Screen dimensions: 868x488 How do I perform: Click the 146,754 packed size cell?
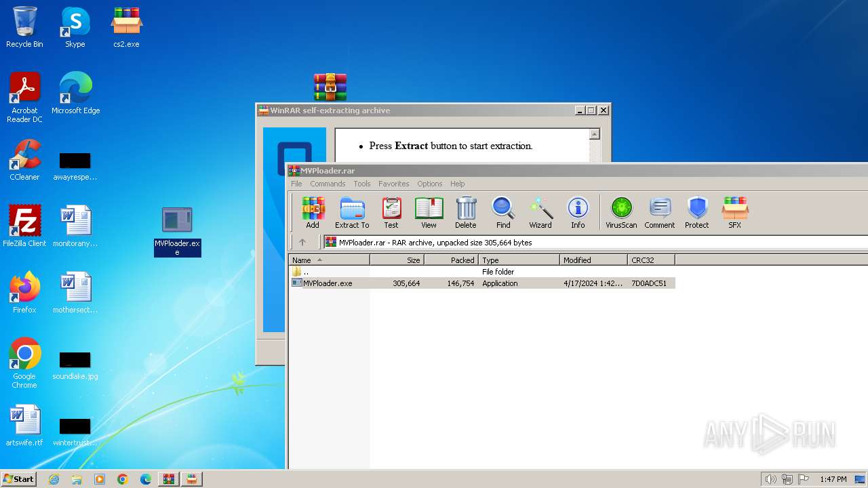[460, 283]
